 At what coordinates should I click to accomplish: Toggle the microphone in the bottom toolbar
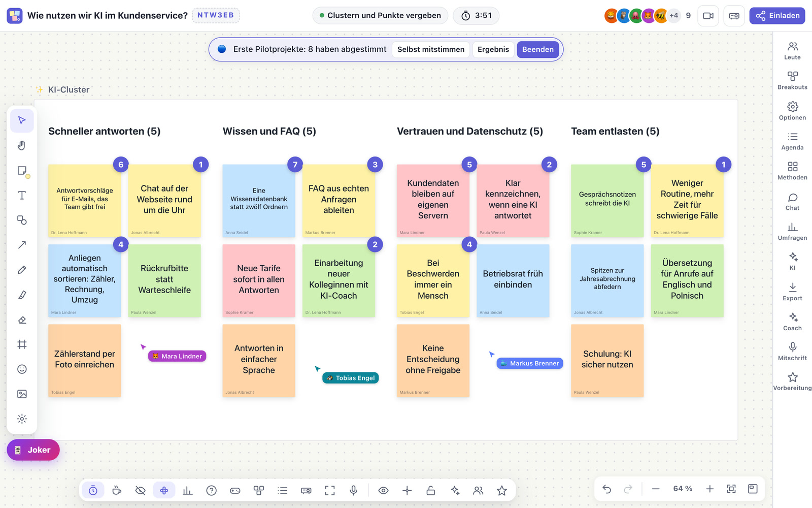pyautogui.click(x=354, y=490)
